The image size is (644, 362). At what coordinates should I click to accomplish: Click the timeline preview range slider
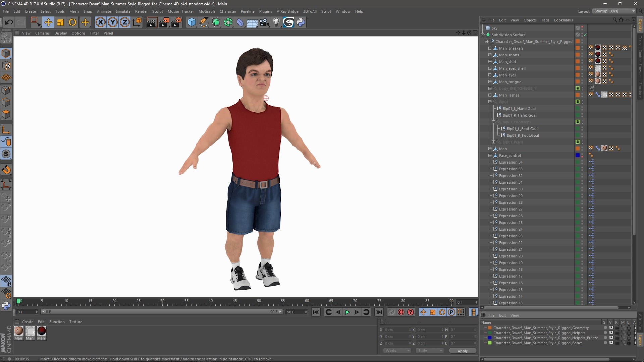[x=162, y=312]
